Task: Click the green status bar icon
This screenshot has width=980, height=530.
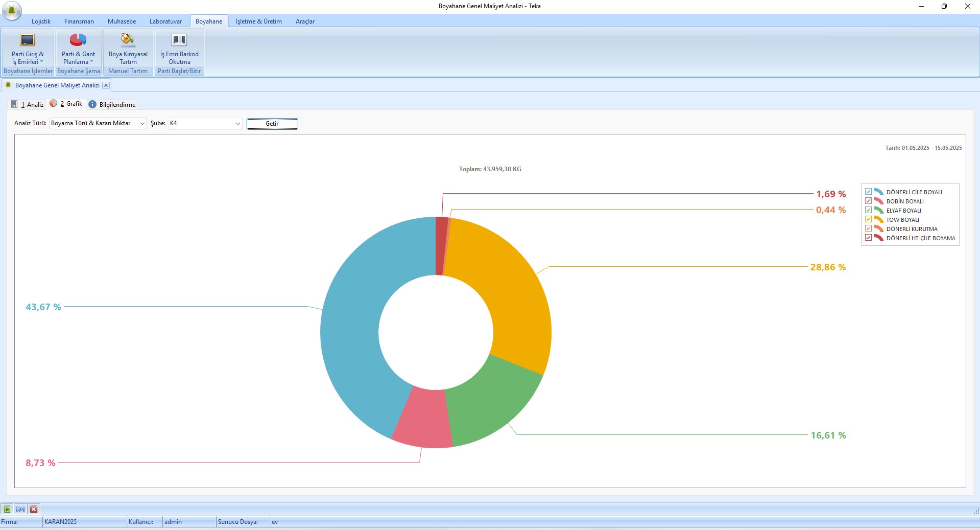Action: tap(7, 509)
